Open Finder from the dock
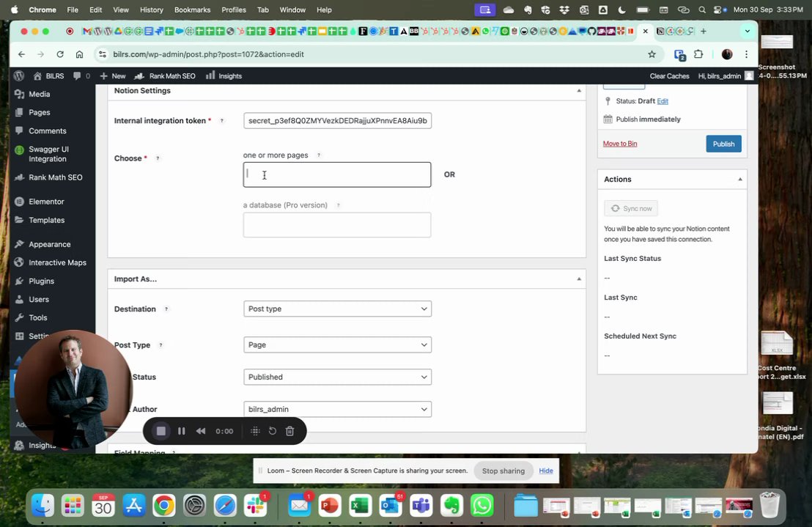 [x=43, y=506]
